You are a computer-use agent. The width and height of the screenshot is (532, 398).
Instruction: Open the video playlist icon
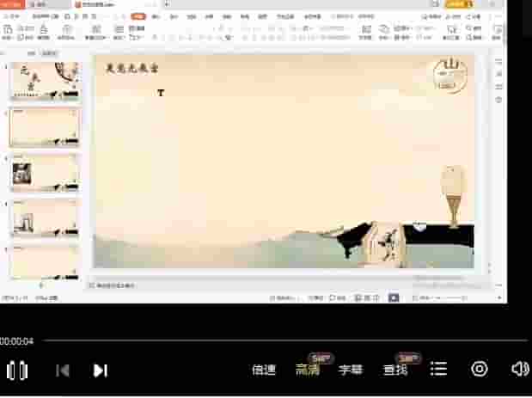438,369
